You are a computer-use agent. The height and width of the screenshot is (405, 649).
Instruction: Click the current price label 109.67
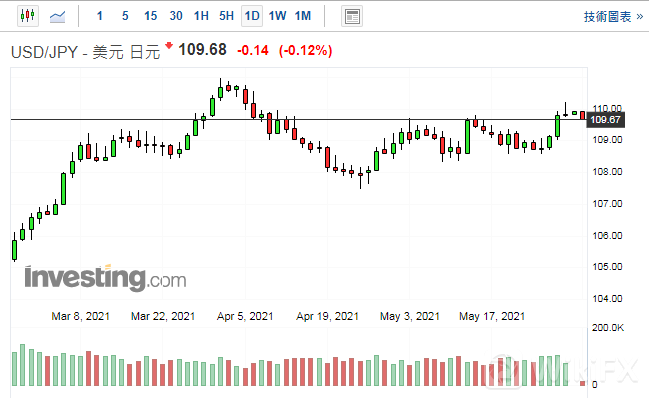coord(606,120)
